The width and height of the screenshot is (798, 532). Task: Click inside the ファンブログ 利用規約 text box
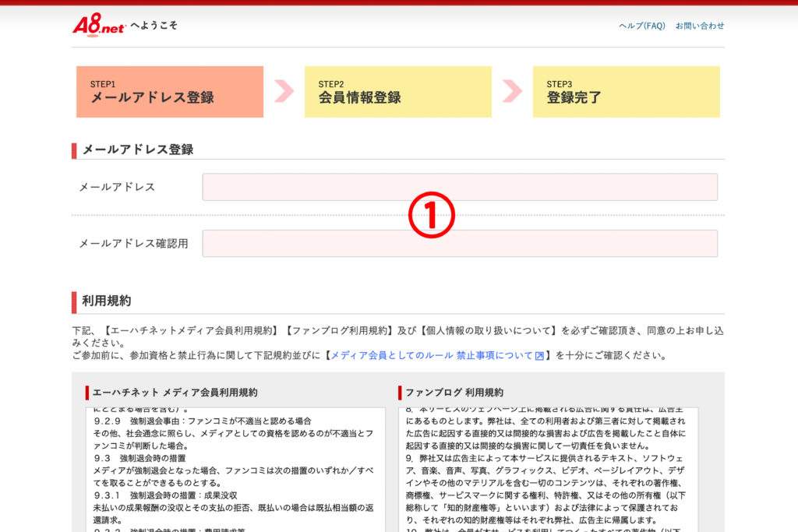pyautogui.click(x=548, y=470)
